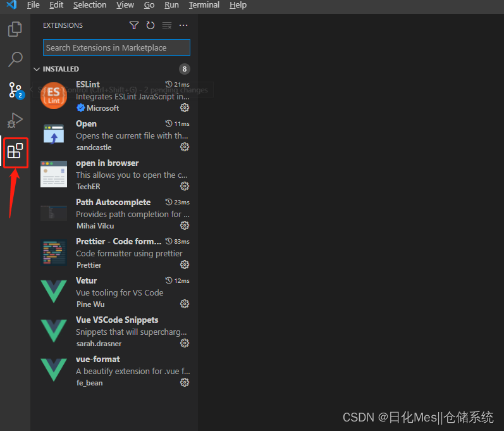Click Prettier activation time 83ms

pos(178,242)
